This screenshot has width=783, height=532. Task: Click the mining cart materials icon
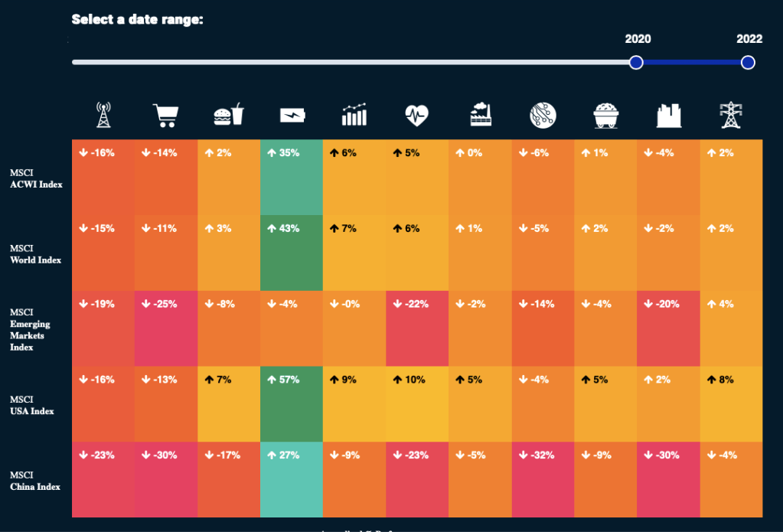[x=605, y=116]
